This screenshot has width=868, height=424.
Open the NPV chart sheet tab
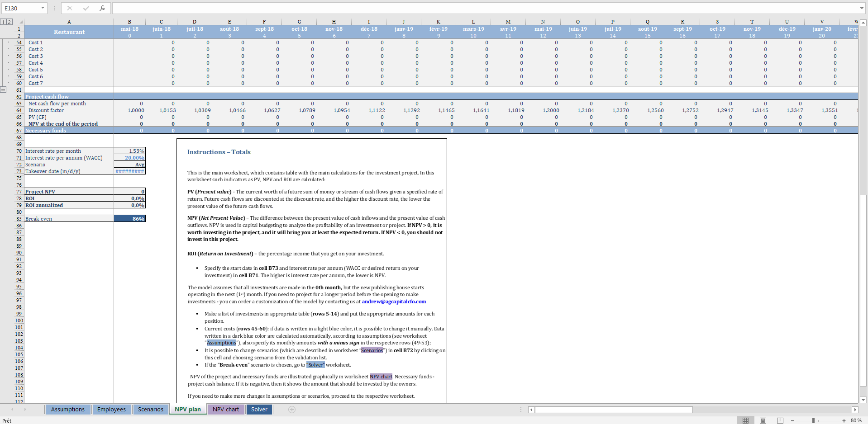tap(226, 410)
